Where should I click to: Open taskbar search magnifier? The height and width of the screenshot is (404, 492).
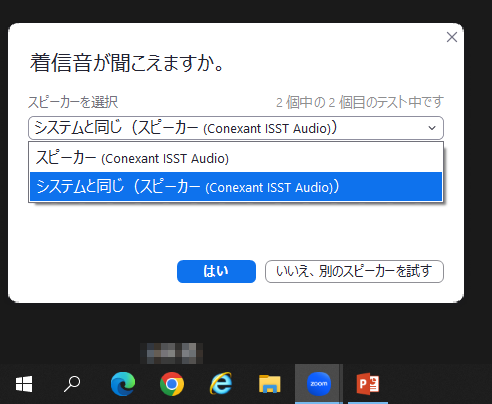(x=72, y=384)
